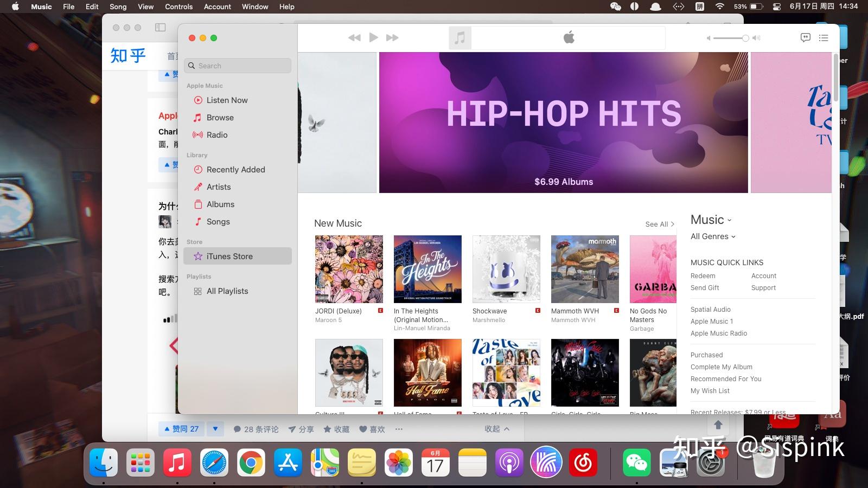Open Radio from the sidebar
Viewport: 868px width, 488px height.
coord(216,134)
